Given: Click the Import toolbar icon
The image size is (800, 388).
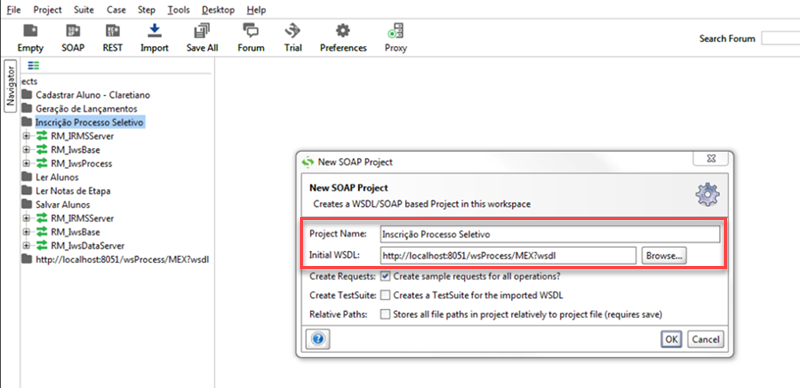Looking at the screenshot, I should pyautogui.click(x=154, y=38).
